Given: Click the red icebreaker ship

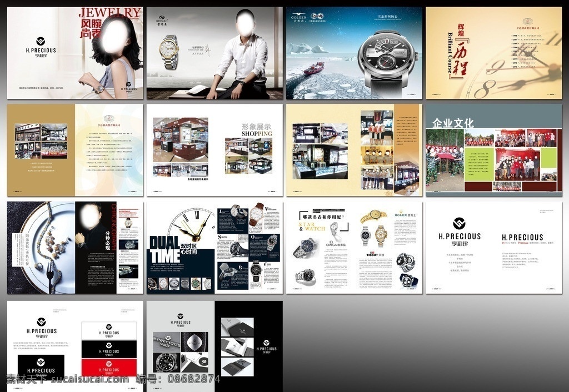Looking at the screenshot, I should tap(315, 67).
